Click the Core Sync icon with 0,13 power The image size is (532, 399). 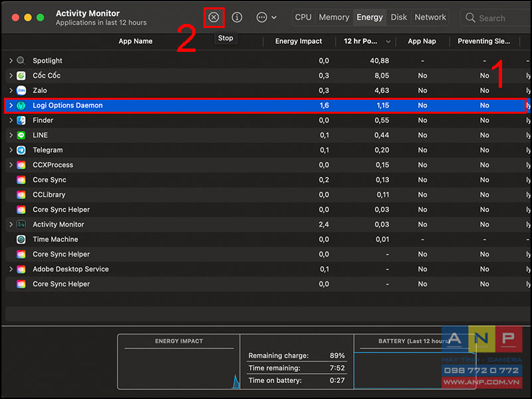pyautogui.click(x=21, y=180)
